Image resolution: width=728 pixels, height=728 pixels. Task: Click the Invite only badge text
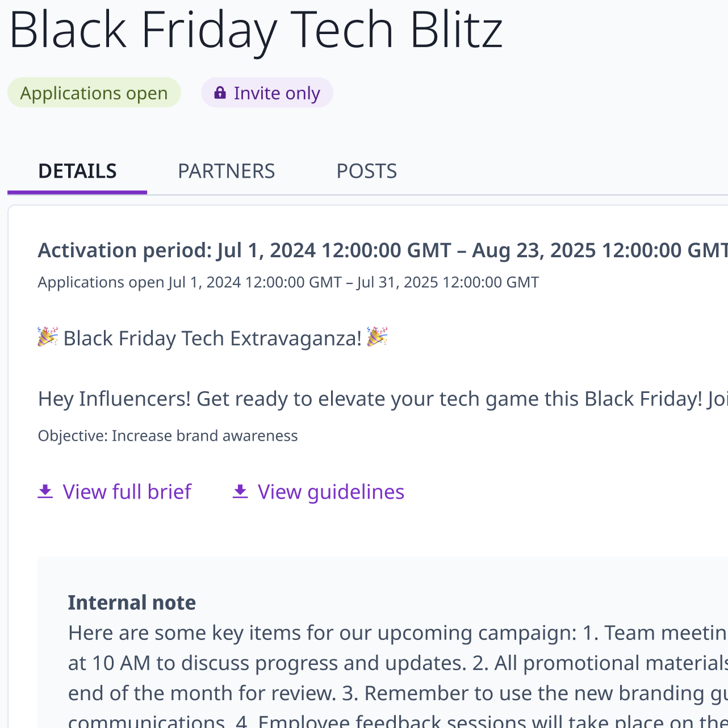pyautogui.click(x=277, y=93)
